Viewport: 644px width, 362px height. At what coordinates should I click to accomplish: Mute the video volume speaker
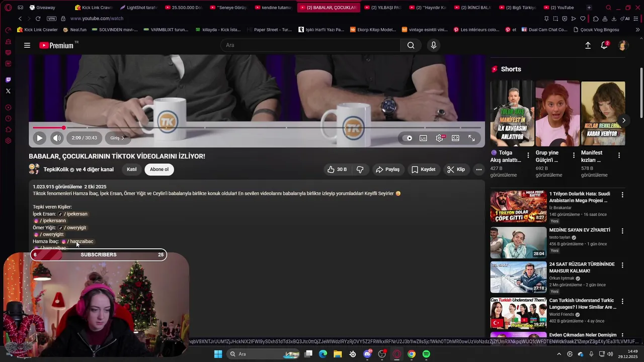pyautogui.click(x=57, y=138)
